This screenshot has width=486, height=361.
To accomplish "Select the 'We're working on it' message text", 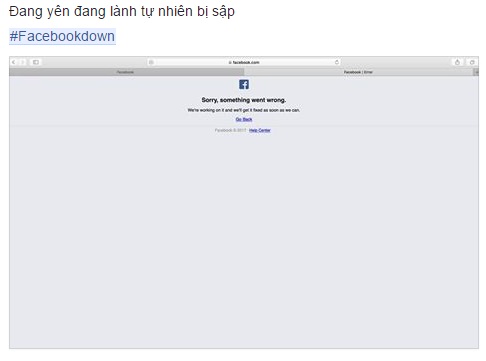I will point(244,110).
